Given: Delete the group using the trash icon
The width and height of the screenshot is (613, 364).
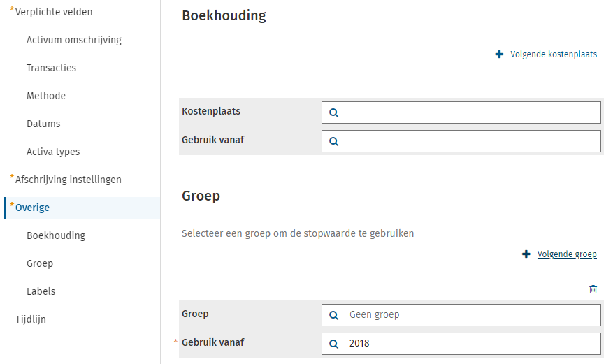Looking at the screenshot, I should (x=593, y=289).
